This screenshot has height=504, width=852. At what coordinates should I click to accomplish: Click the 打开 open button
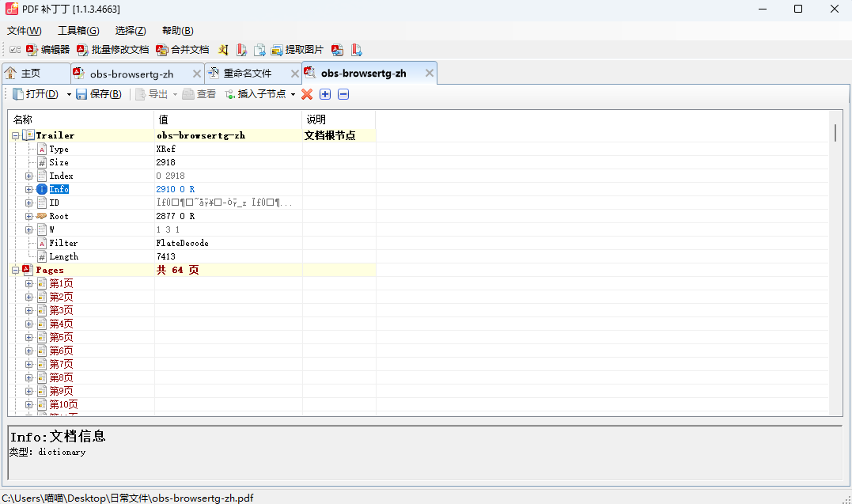36,94
